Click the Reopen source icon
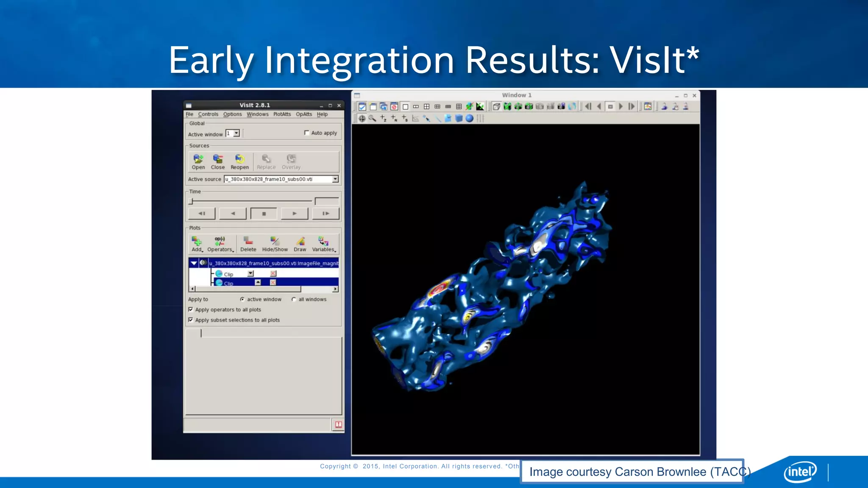The image size is (868, 488). (x=239, y=159)
